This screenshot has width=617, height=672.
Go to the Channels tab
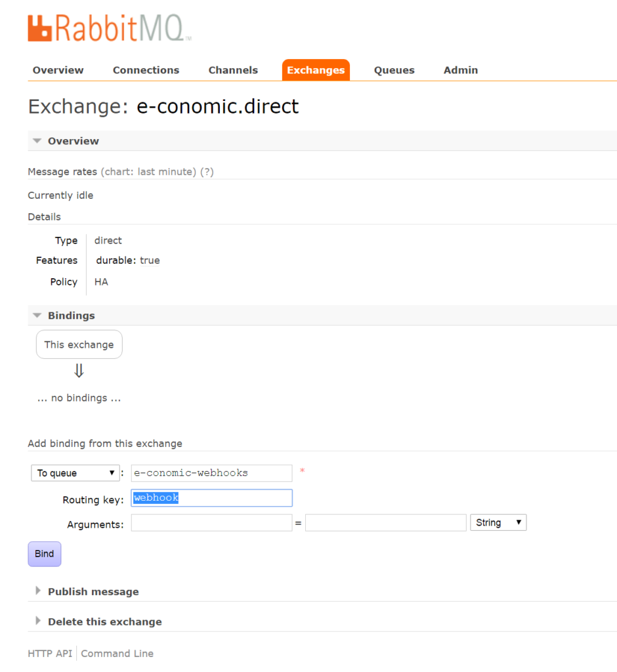click(x=233, y=70)
